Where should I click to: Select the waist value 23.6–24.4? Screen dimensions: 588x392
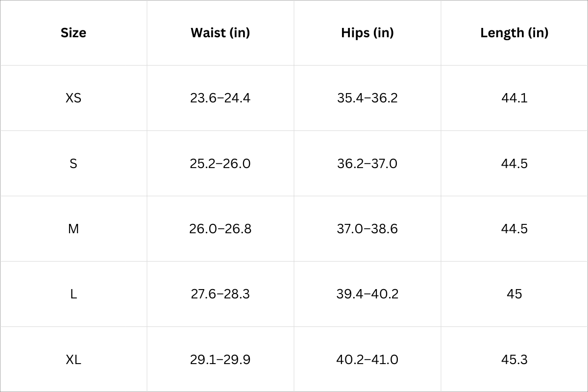tap(220, 98)
